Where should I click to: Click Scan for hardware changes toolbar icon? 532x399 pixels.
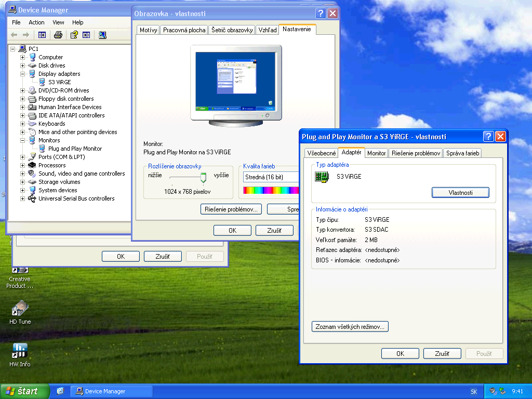(x=102, y=35)
